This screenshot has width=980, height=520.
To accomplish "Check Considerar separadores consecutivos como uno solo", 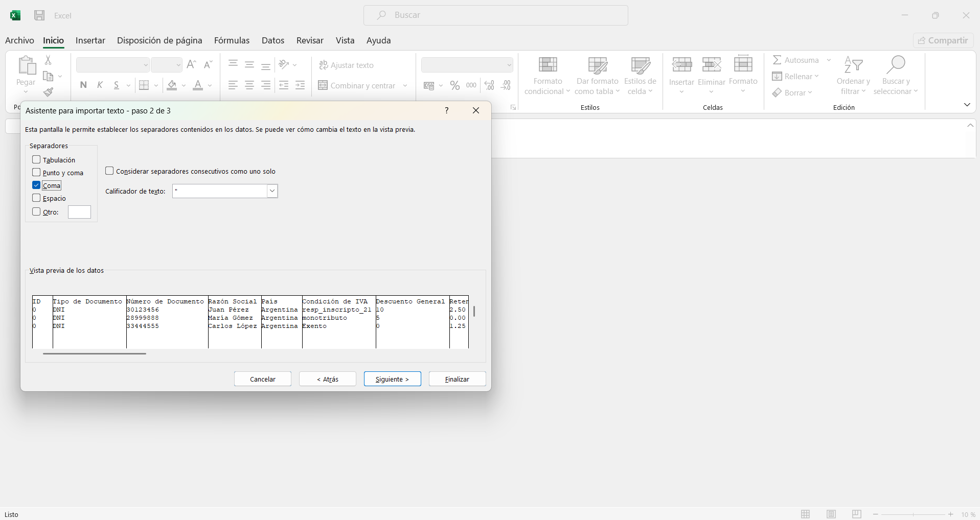I will point(109,171).
